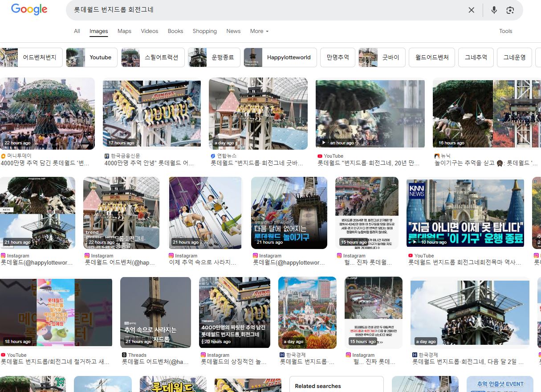
Task: Open Instagram 4000만명의 짜릿한 추억 thumbnail
Action: (x=235, y=312)
